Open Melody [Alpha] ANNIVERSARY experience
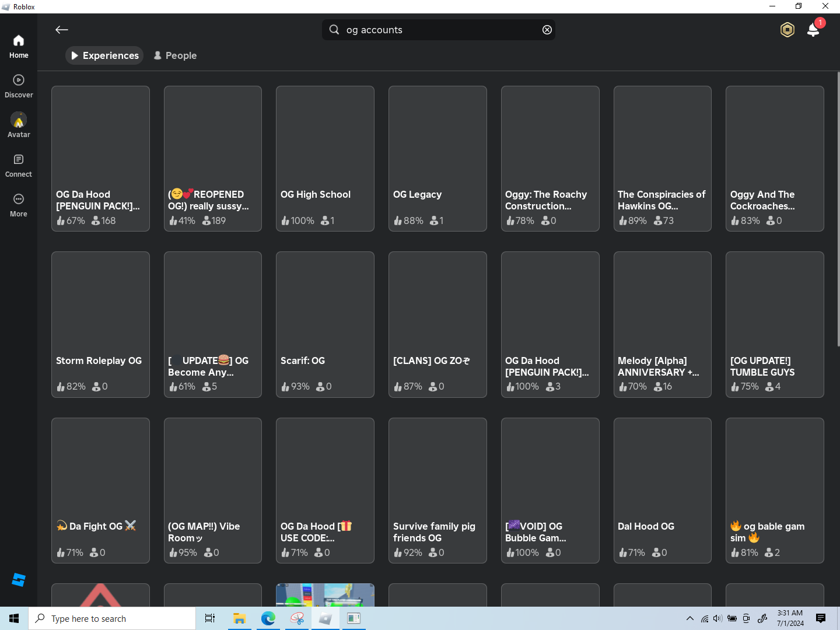The width and height of the screenshot is (840, 630). [x=663, y=324]
